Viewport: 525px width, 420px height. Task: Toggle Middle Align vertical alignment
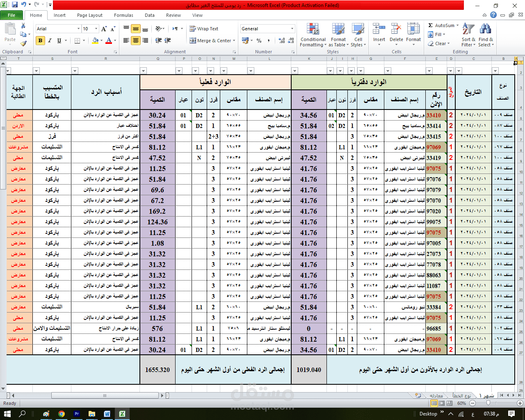pyautogui.click(x=135, y=29)
